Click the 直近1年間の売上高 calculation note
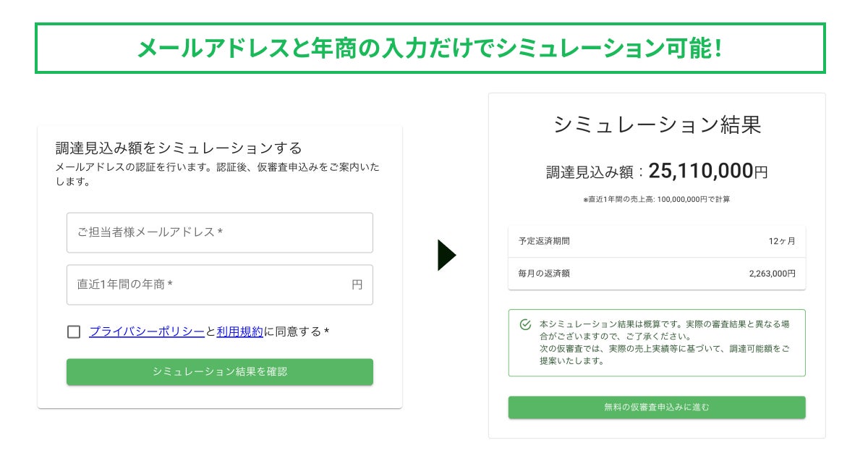This screenshot has height=456, width=868. pos(656,199)
